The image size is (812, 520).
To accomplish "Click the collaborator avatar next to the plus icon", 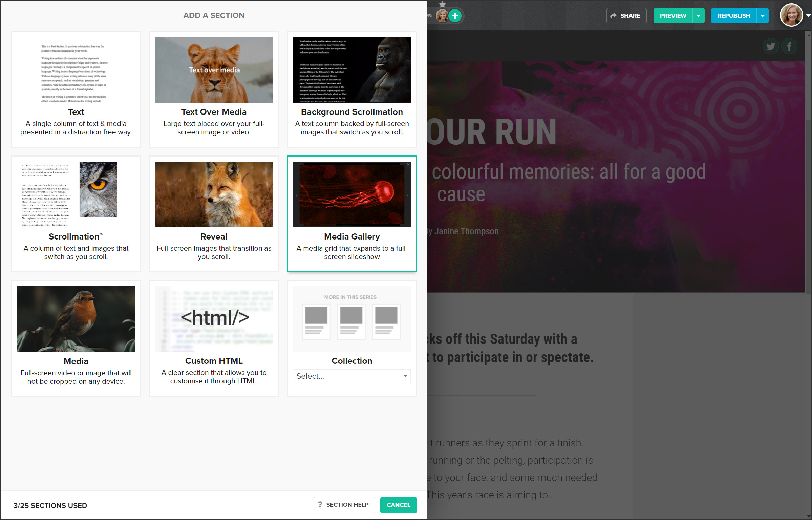I will click(442, 16).
